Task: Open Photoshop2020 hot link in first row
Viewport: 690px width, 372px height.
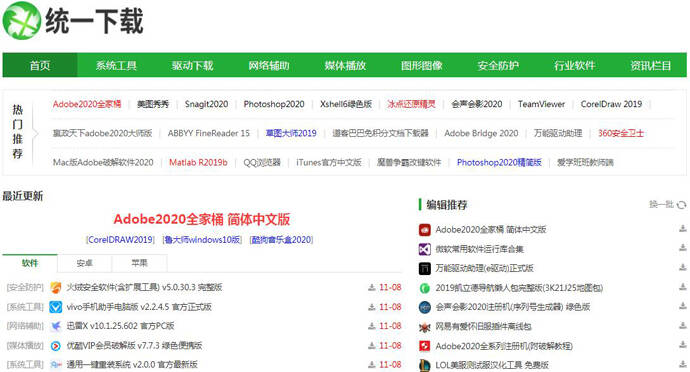Action: point(274,104)
